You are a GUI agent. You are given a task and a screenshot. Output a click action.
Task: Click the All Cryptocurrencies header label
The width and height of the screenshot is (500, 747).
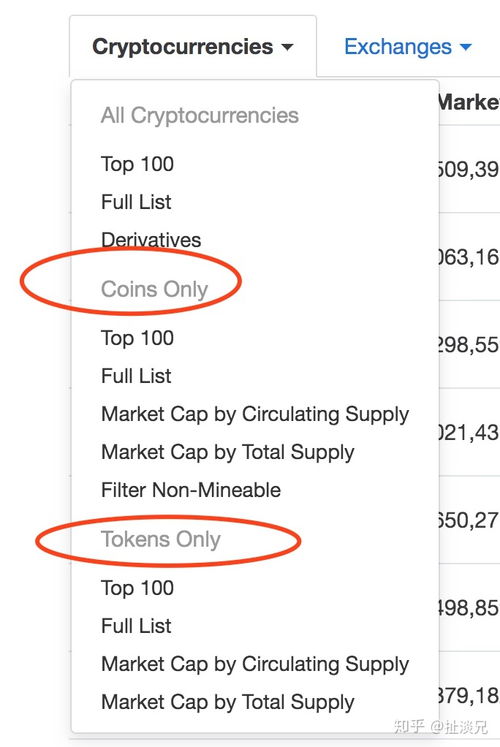[200, 116]
